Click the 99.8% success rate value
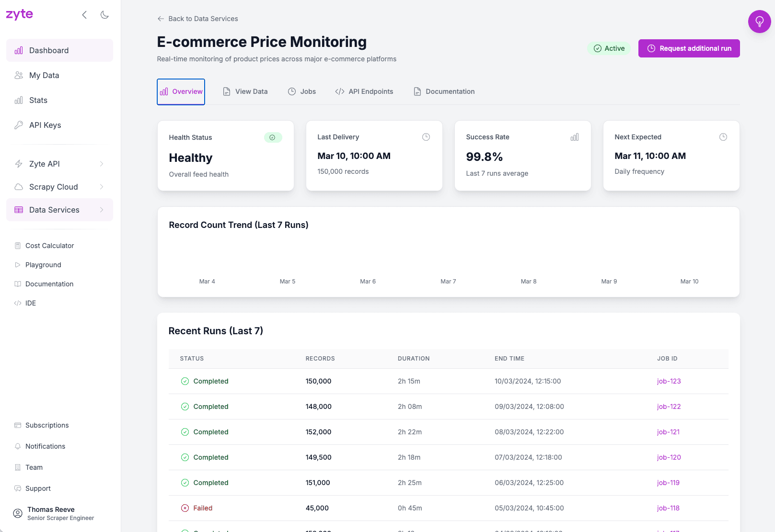Viewport: 775px width, 532px height. [x=484, y=157]
